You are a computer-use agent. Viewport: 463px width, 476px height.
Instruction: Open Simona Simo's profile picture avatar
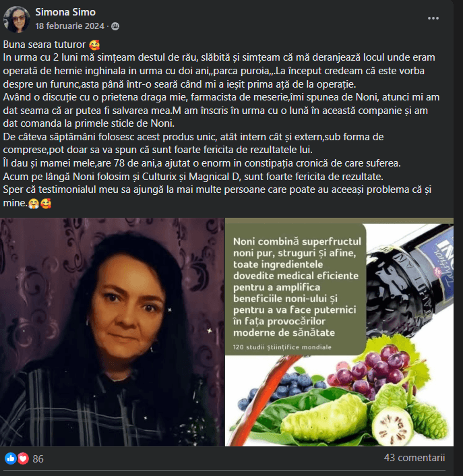tap(16, 19)
